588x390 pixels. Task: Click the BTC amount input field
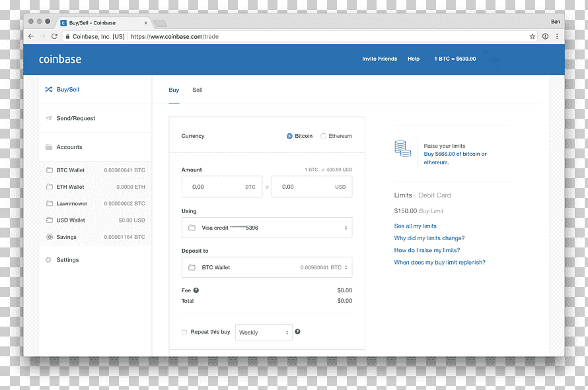coord(222,187)
